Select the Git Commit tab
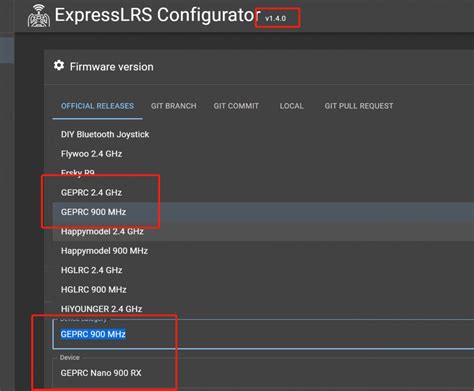Screen dimensions: 474x391 tap(236, 106)
